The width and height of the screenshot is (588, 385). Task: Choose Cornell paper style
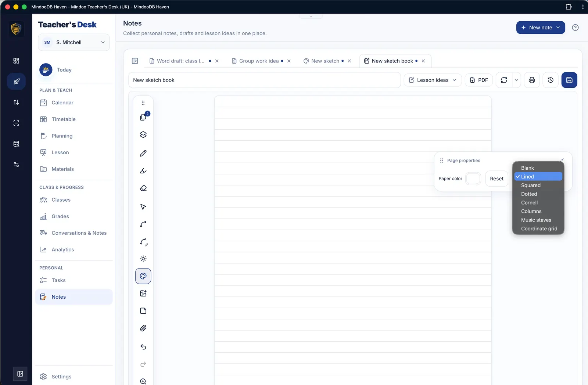538,202
